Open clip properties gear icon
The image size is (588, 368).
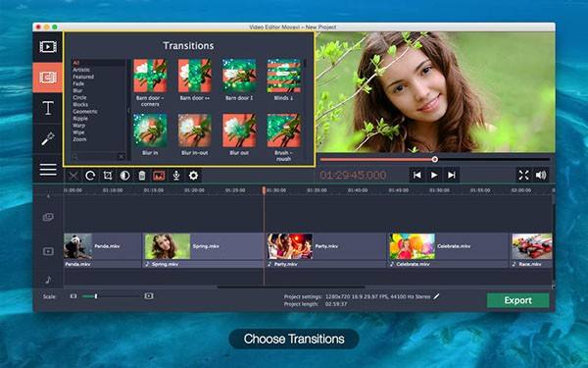(x=193, y=176)
